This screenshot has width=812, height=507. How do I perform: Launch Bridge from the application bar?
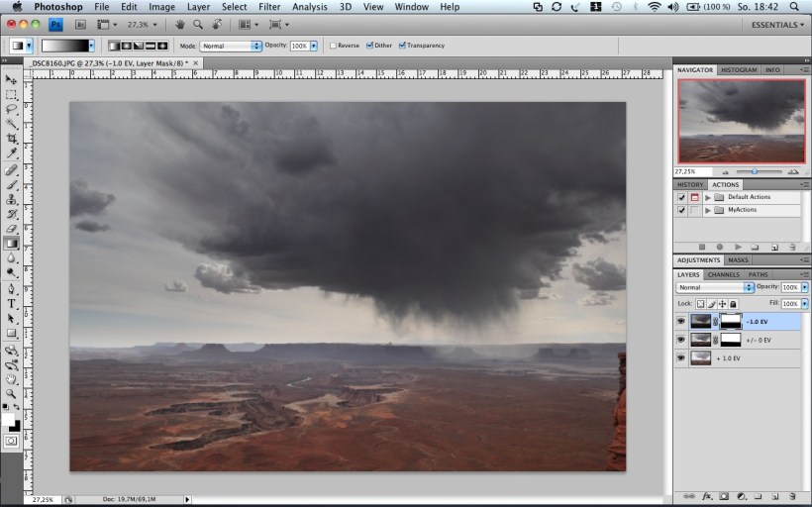pyautogui.click(x=80, y=25)
